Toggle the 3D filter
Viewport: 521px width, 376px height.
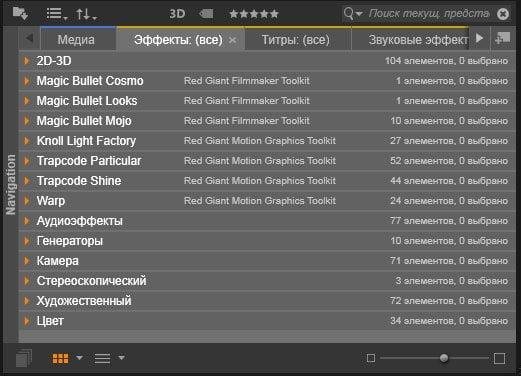(177, 14)
